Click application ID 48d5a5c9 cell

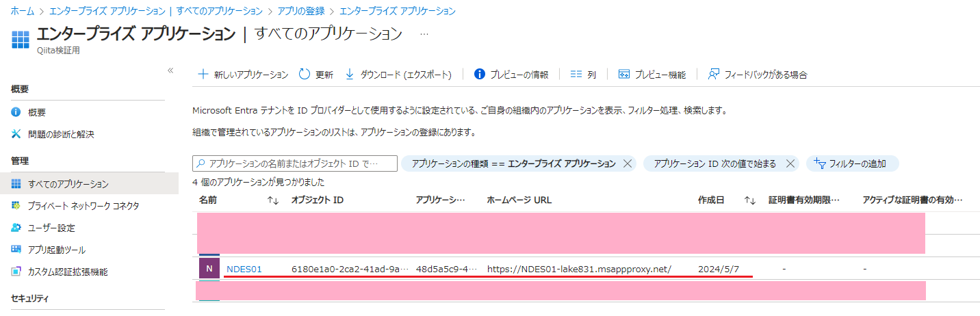(446, 269)
